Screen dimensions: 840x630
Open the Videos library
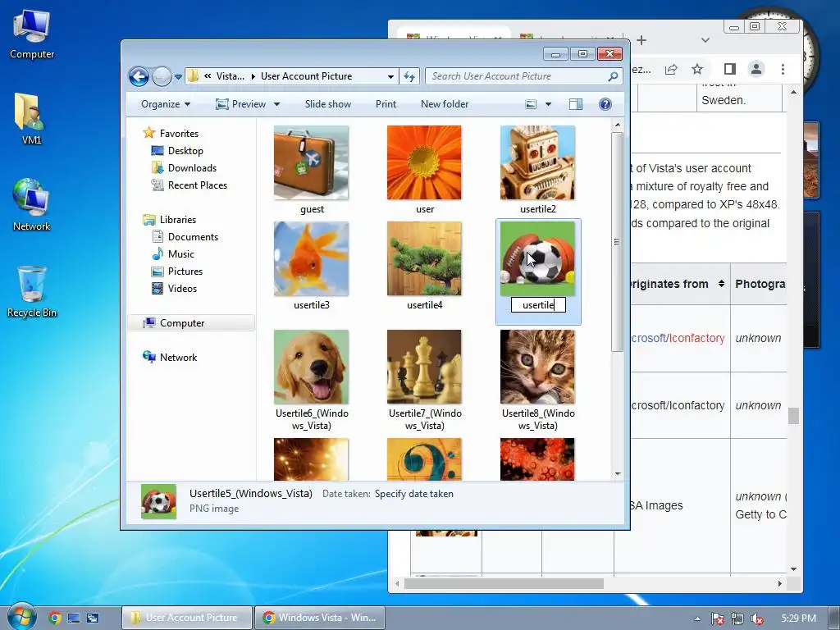(175, 288)
